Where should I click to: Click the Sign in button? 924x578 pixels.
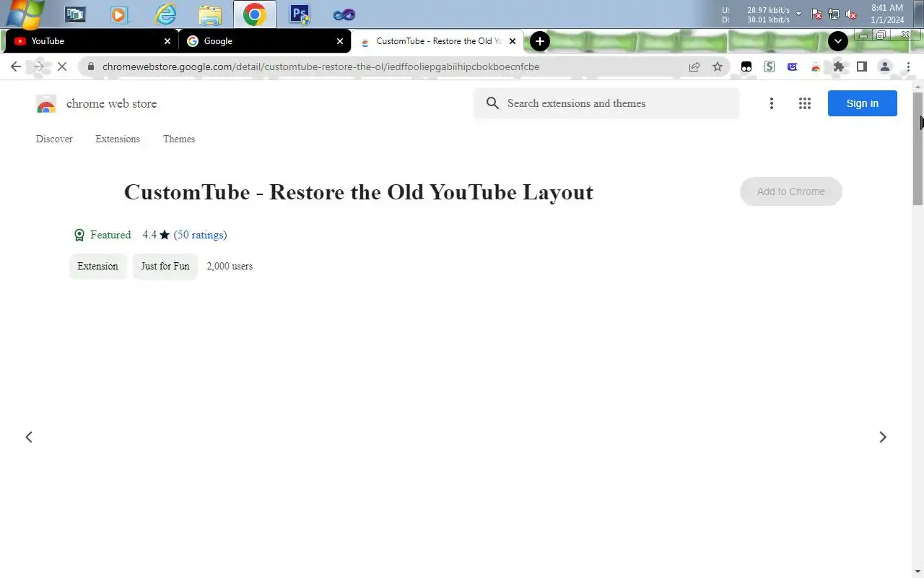point(863,103)
